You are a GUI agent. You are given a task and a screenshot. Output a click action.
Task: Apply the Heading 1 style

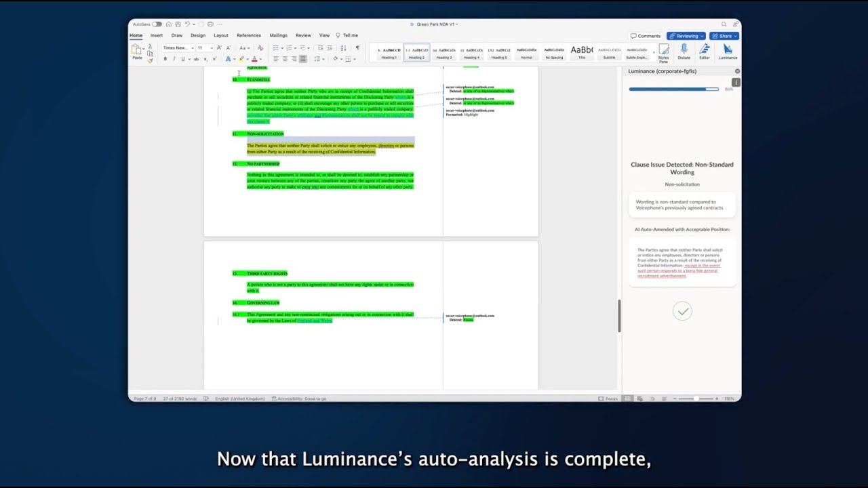[389, 53]
